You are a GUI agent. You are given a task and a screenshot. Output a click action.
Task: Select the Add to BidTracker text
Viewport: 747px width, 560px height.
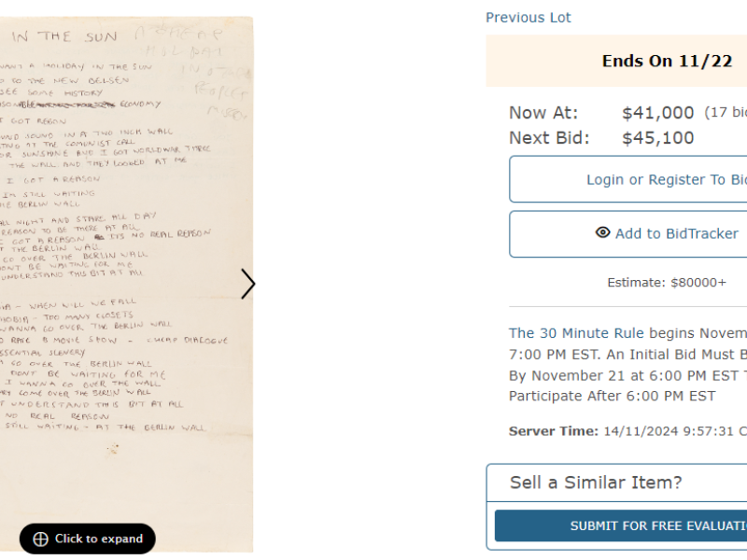click(x=676, y=233)
